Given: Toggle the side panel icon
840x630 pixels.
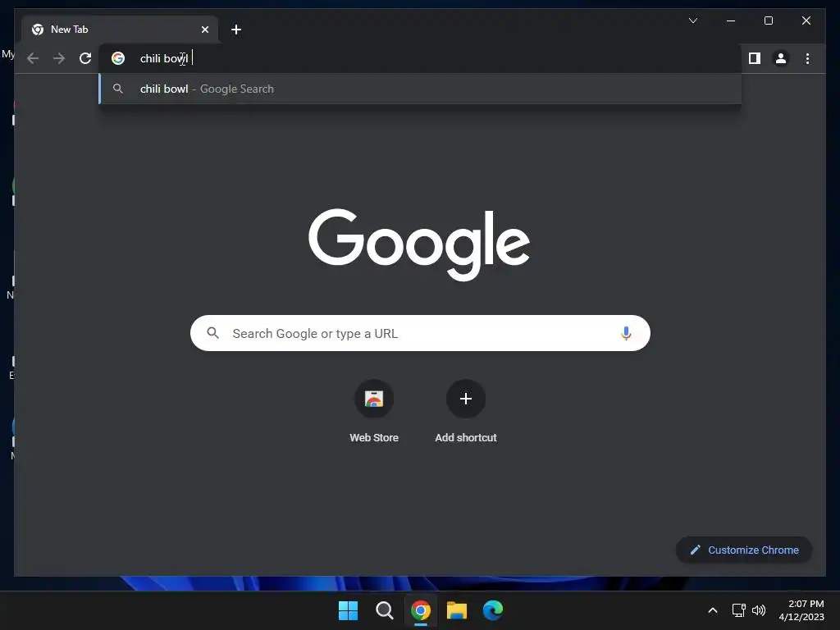Looking at the screenshot, I should [755, 58].
